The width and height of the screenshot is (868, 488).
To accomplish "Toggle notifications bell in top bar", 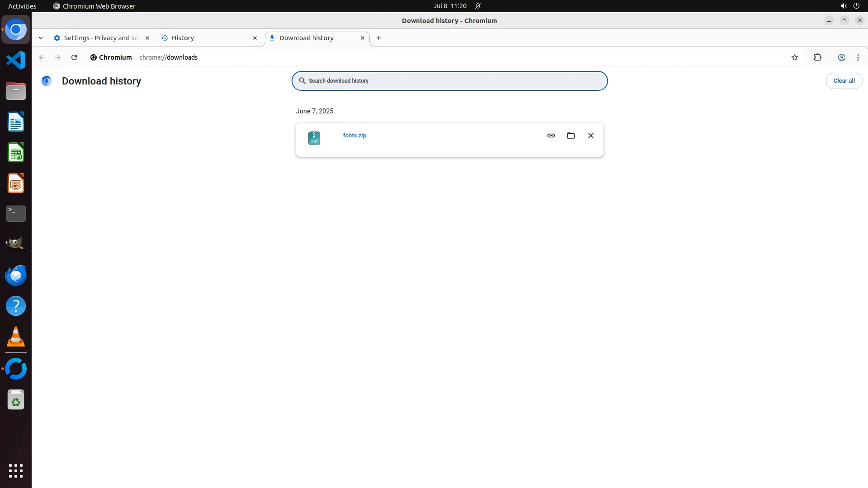I will pos(478,6).
